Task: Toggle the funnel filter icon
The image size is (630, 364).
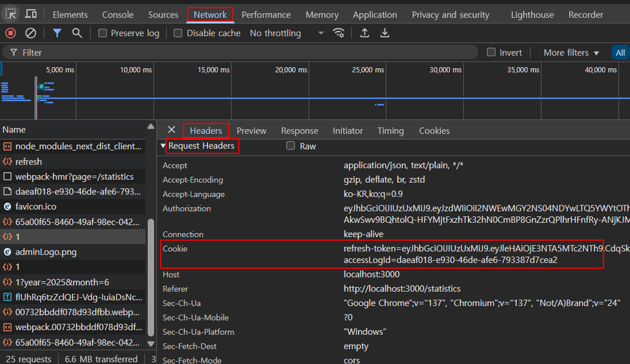Action: click(57, 33)
